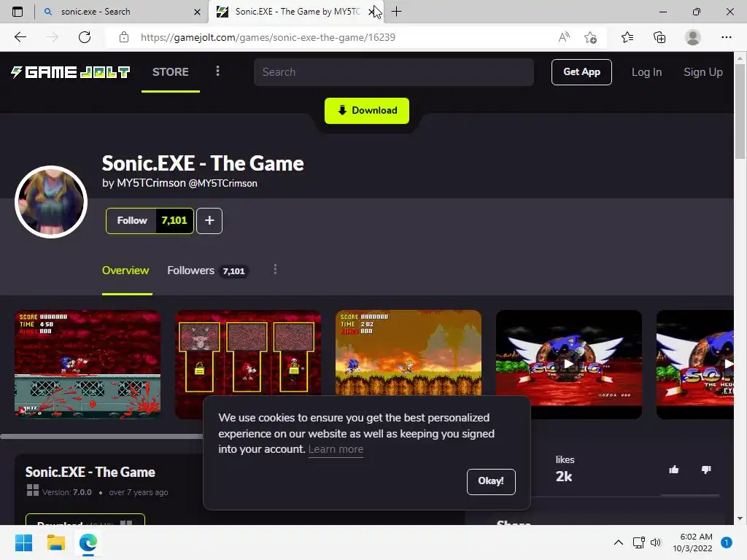The image size is (747, 560).
Task: Click the thumbs up like icon
Action: click(673, 470)
